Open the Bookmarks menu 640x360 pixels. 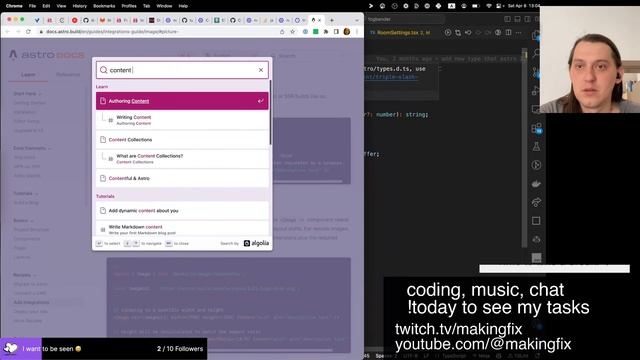[x=104, y=6]
